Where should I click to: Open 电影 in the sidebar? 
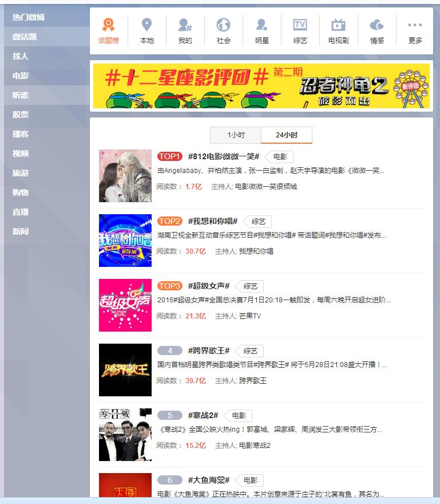click(x=21, y=76)
